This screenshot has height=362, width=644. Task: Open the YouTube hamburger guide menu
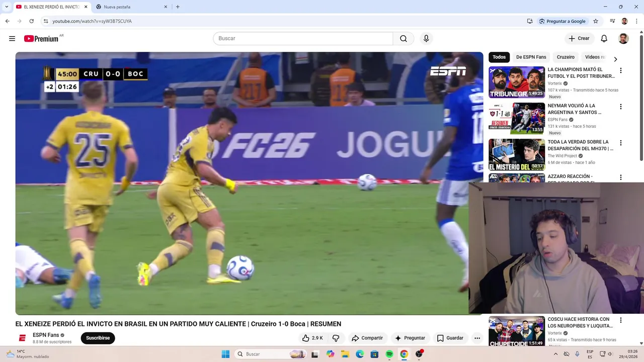(x=12, y=39)
